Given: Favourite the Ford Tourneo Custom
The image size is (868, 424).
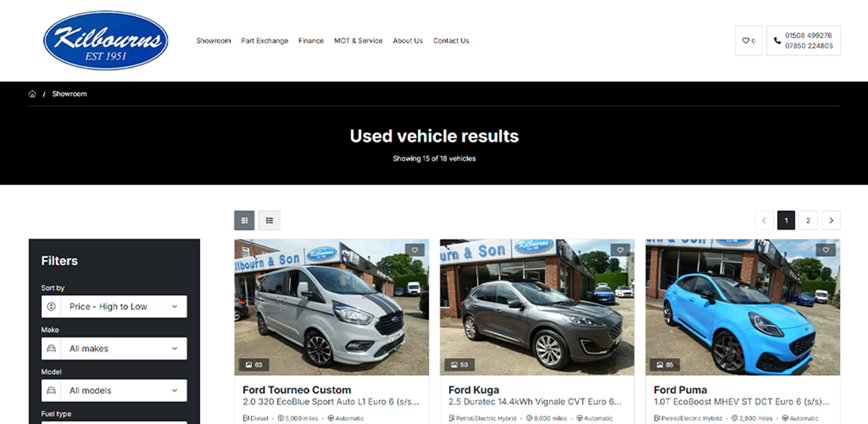Looking at the screenshot, I should point(415,250).
